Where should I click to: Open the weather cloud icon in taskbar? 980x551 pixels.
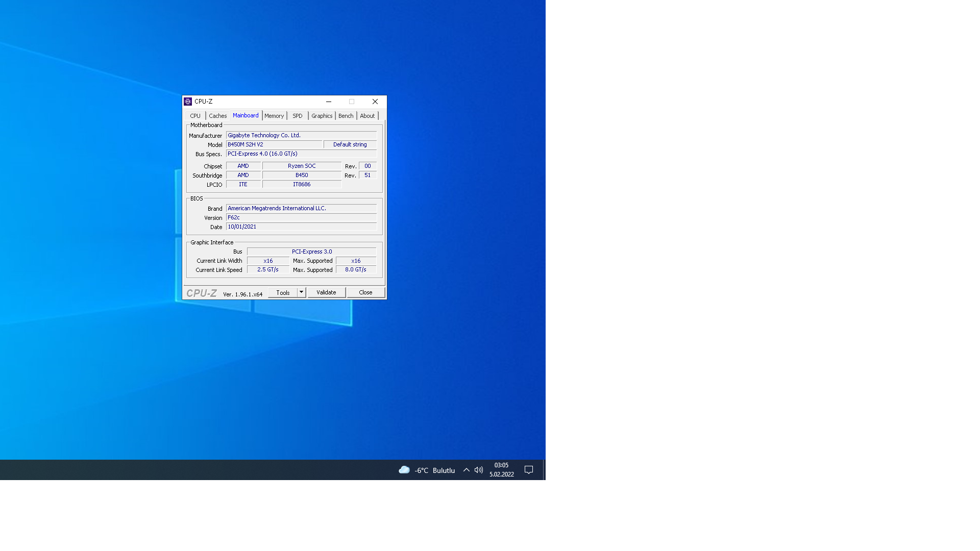pos(404,470)
